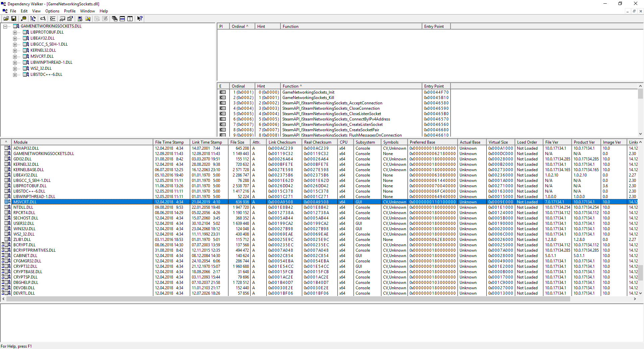
Task: Click the What's This help arrow icon
Action: tap(140, 18)
